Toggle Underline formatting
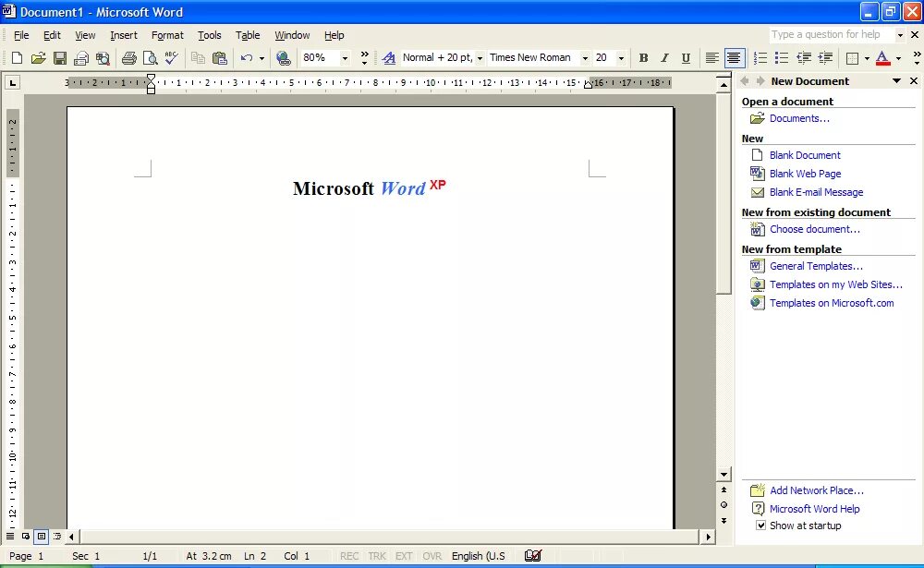Screen dimensions: 924x568 coord(686,58)
